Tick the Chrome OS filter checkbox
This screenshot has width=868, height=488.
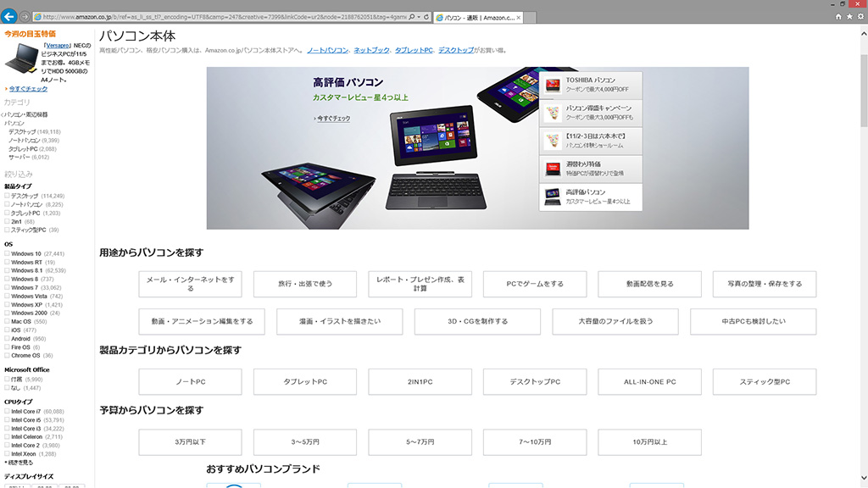(x=7, y=355)
